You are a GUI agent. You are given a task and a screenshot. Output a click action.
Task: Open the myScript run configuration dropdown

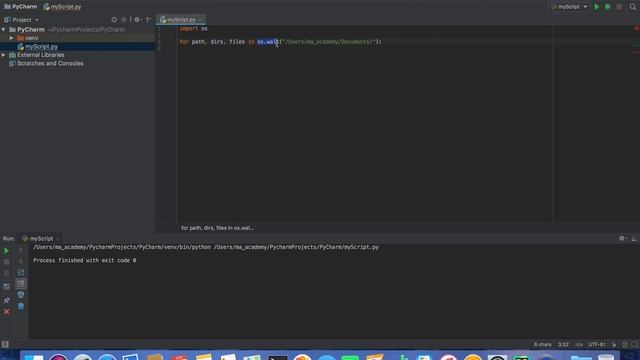[569, 7]
